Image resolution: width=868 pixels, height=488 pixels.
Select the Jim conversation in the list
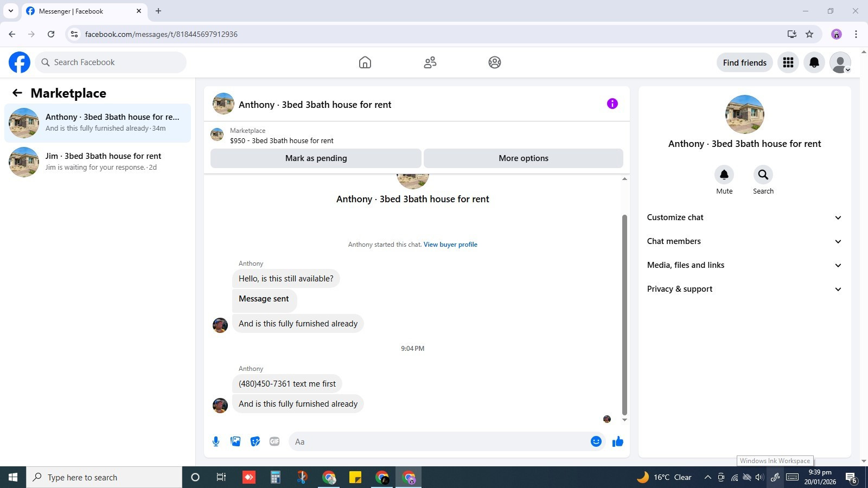(98, 162)
